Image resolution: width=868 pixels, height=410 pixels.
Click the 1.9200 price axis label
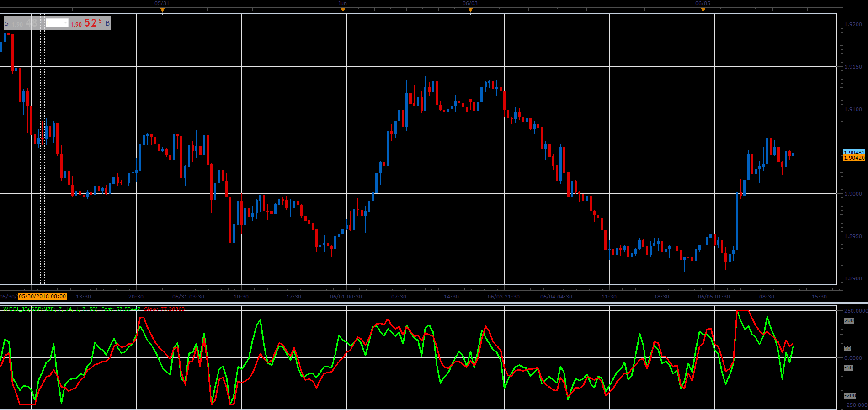[x=854, y=24]
